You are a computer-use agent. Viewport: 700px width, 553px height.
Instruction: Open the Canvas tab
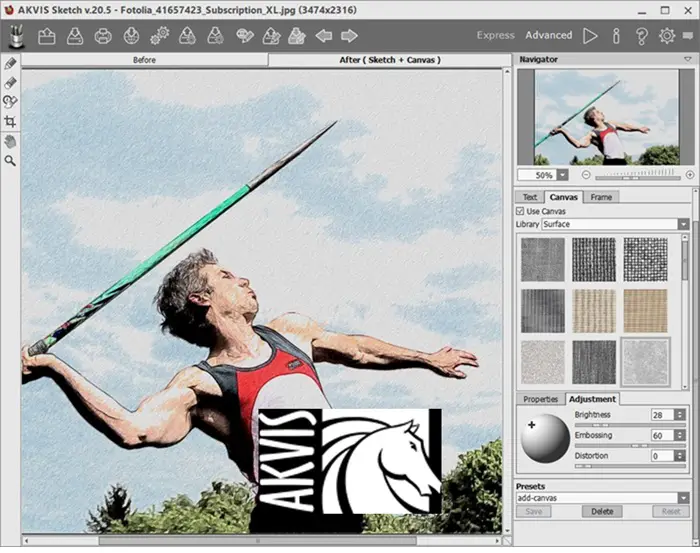[563, 197]
